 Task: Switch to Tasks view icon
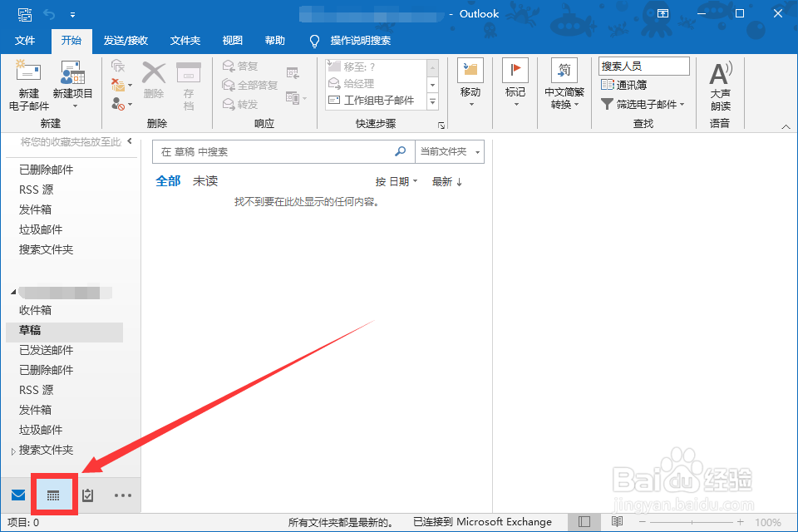[x=87, y=495]
